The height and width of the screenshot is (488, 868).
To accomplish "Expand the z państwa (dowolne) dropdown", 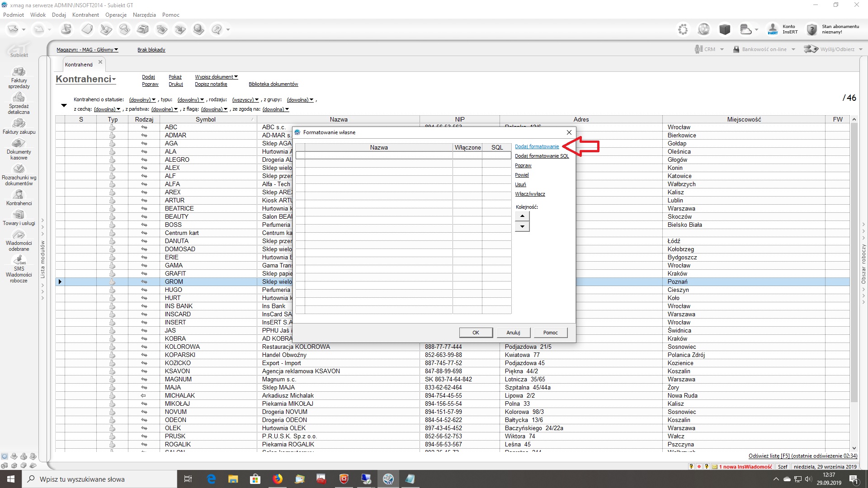I will click(x=165, y=109).
